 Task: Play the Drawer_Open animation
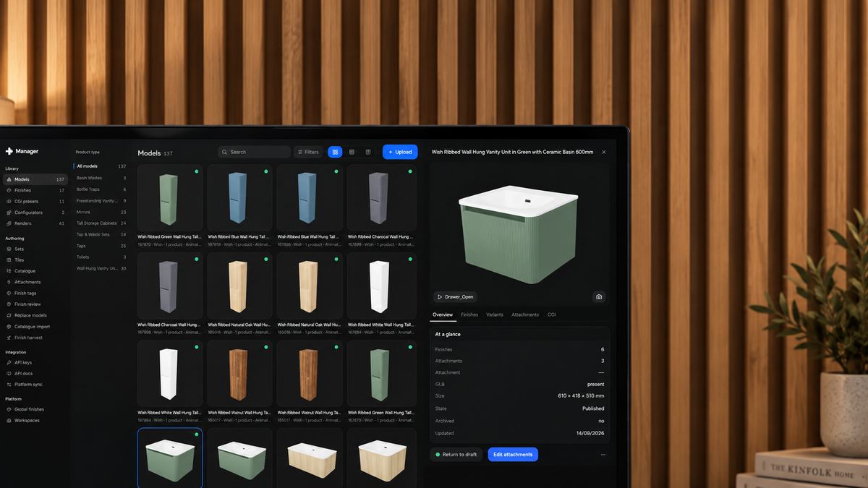(x=455, y=297)
